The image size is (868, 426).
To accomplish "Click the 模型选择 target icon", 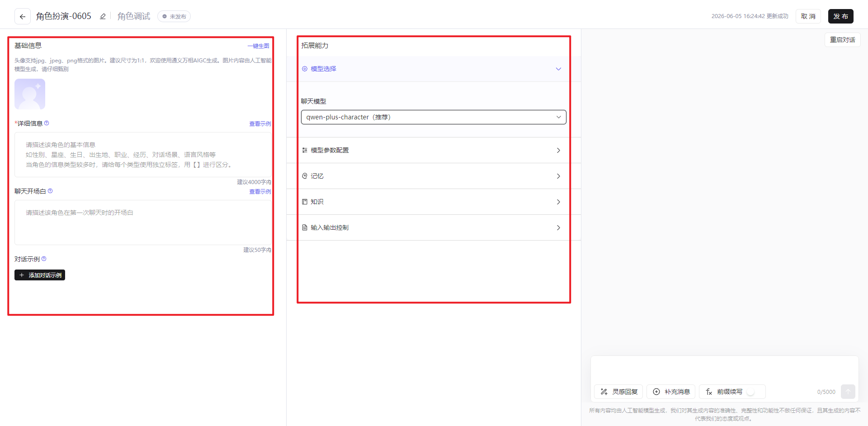I will point(305,69).
